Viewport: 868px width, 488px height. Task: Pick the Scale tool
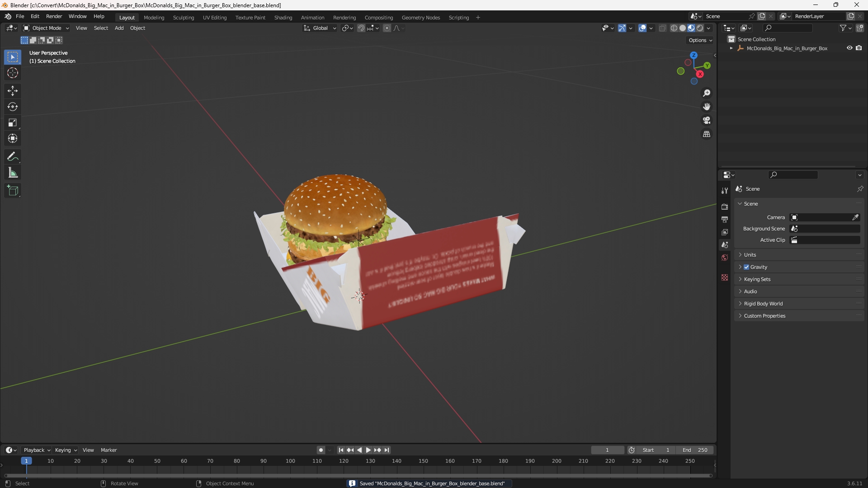(13, 122)
